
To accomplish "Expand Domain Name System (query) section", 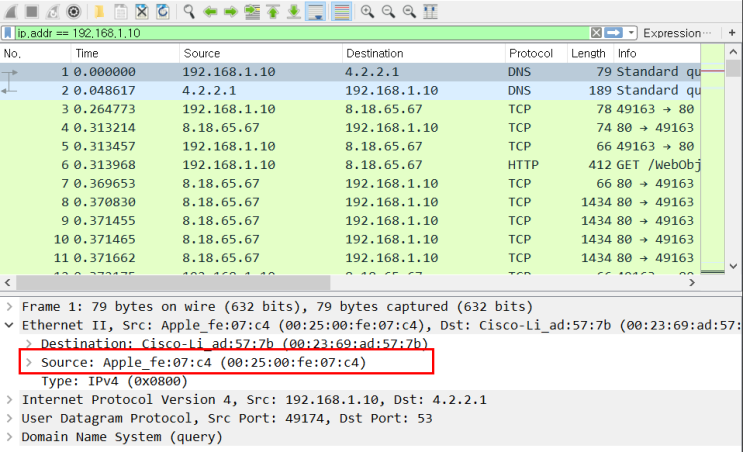I will click(9, 437).
